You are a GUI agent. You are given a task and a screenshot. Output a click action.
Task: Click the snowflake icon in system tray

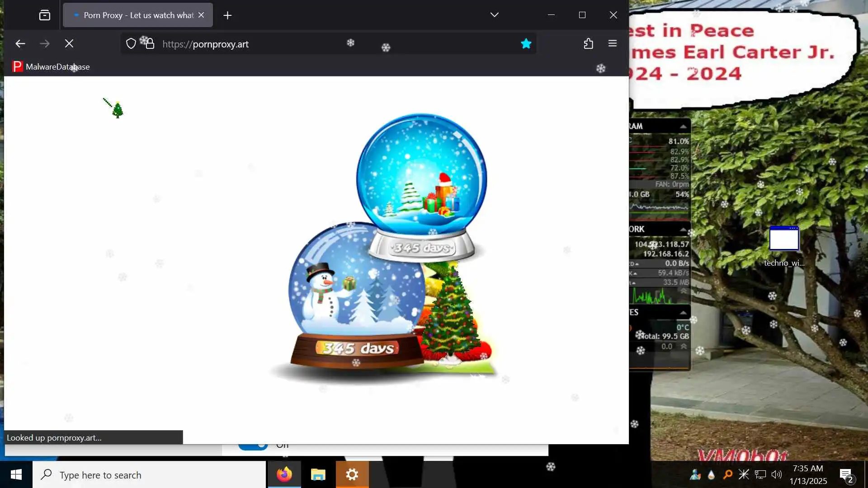tap(744, 474)
